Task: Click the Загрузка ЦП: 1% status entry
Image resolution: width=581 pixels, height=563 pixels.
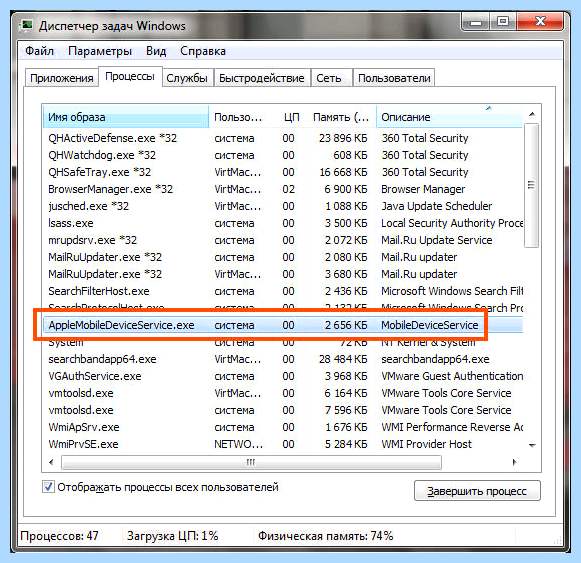Action: tap(172, 536)
